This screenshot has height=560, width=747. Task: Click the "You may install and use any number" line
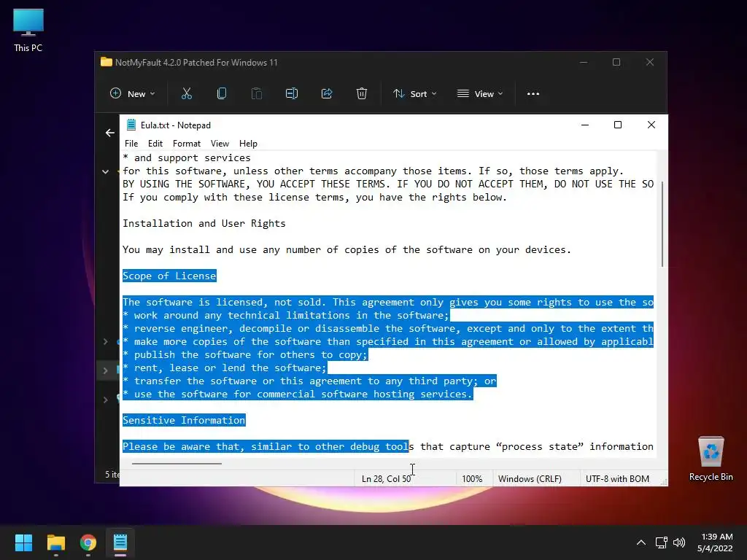tap(347, 249)
